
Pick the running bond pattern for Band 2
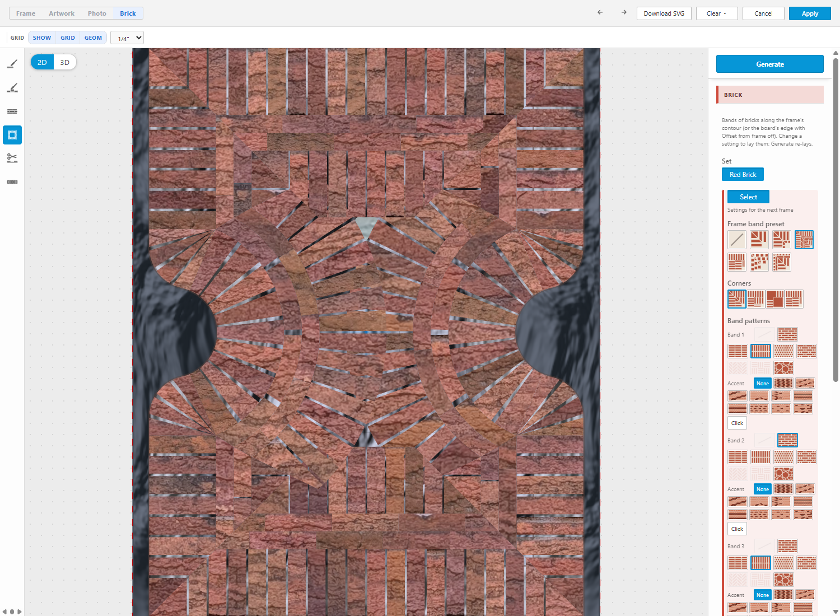pyautogui.click(x=787, y=440)
